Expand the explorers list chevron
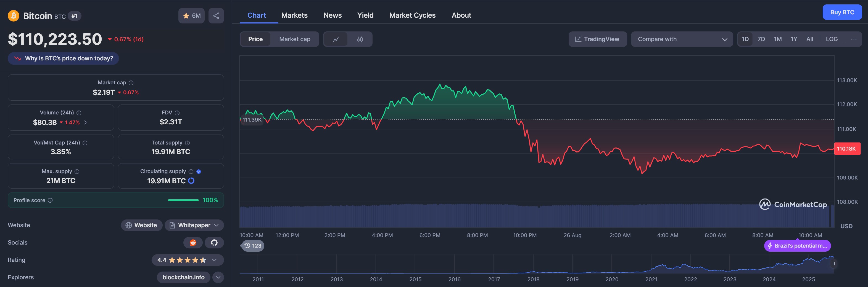This screenshot has width=868, height=287. (x=218, y=277)
